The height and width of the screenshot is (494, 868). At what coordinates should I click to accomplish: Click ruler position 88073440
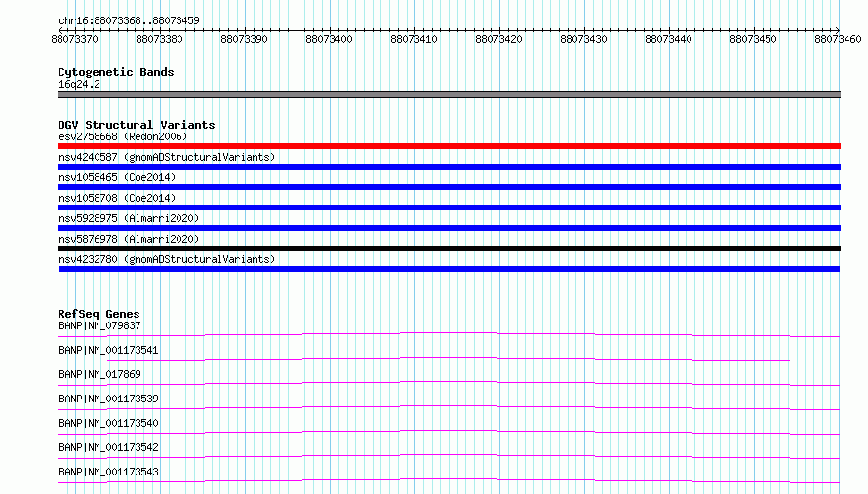[668, 39]
